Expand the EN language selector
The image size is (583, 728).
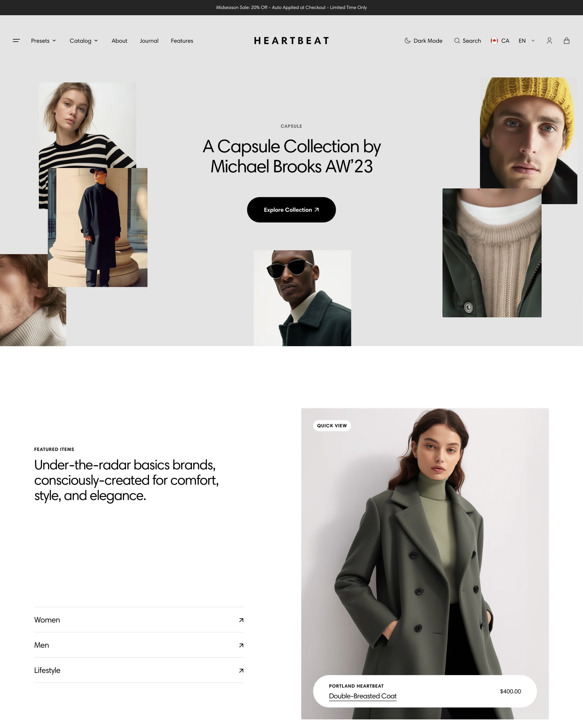click(526, 41)
